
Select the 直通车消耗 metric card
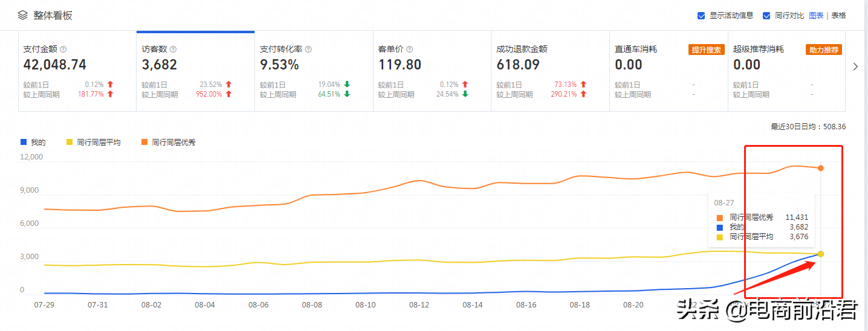coord(669,71)
